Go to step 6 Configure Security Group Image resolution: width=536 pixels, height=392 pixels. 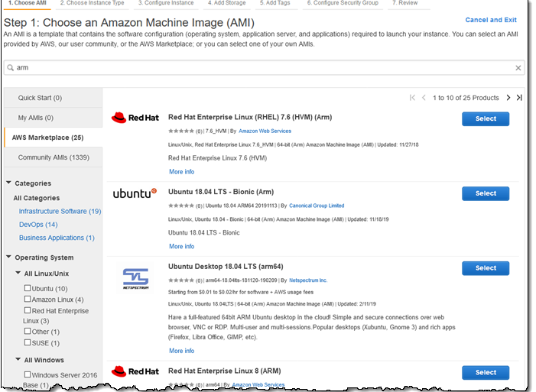point(343,3)
